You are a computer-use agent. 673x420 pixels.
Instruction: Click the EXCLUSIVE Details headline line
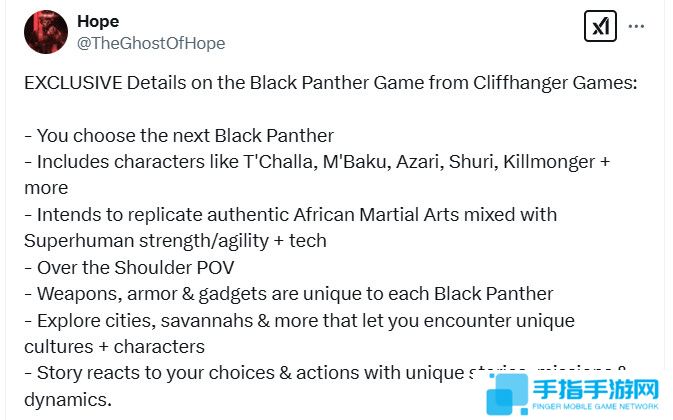pyautogui.click(x=331, y=83)
